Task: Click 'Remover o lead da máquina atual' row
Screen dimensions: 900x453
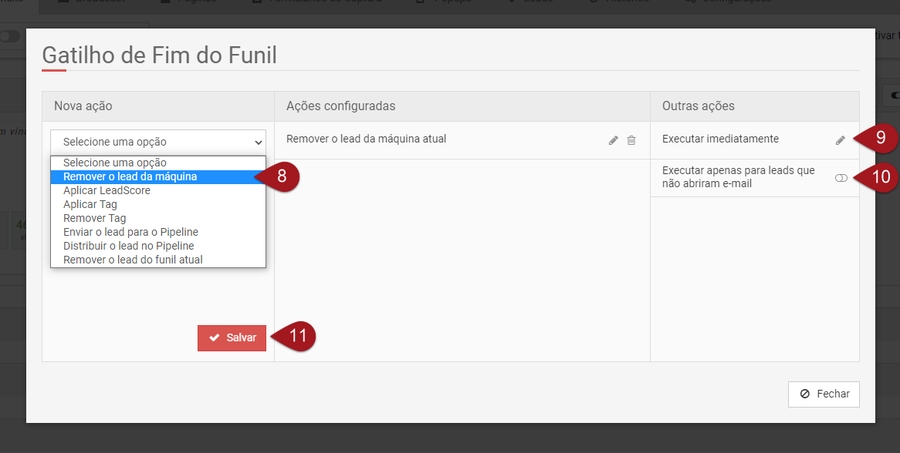Action: pyautogui.click(x=366, y=140)
